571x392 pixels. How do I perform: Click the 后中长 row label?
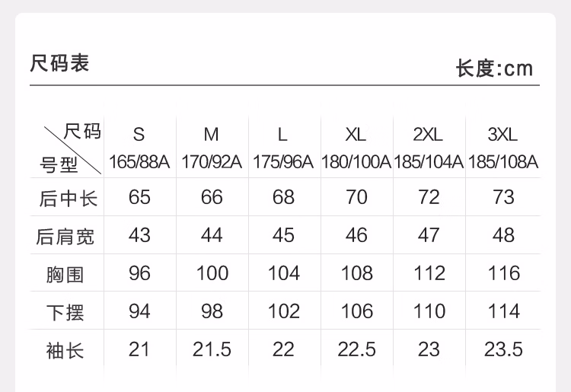pos(68,199)
